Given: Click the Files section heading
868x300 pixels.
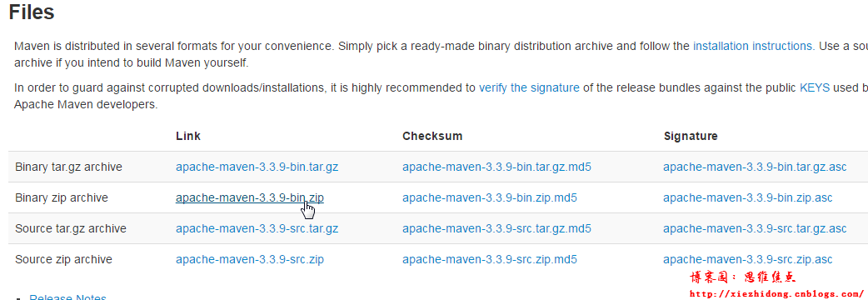Looking at the screenshot, I should (x=32, y=12).
